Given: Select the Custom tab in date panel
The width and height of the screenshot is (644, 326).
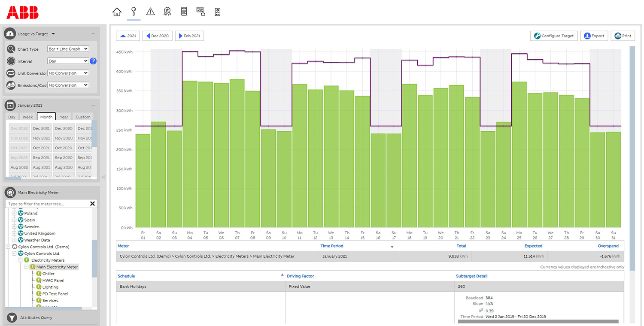Looking at the screenshot, I should pos(82,117).
